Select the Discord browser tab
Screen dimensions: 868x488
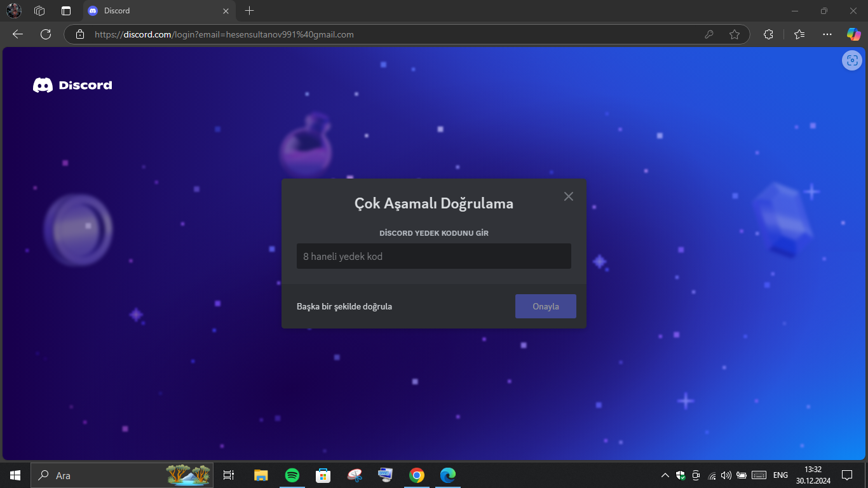tap(159, 11)
